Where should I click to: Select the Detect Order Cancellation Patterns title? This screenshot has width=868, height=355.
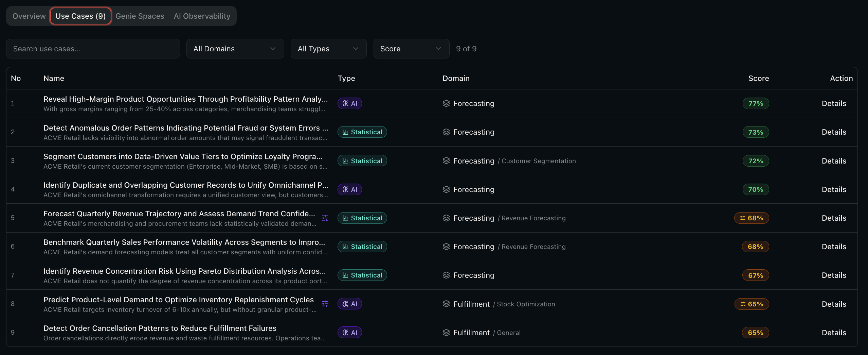pyautogui.click(x=160, y=328)
